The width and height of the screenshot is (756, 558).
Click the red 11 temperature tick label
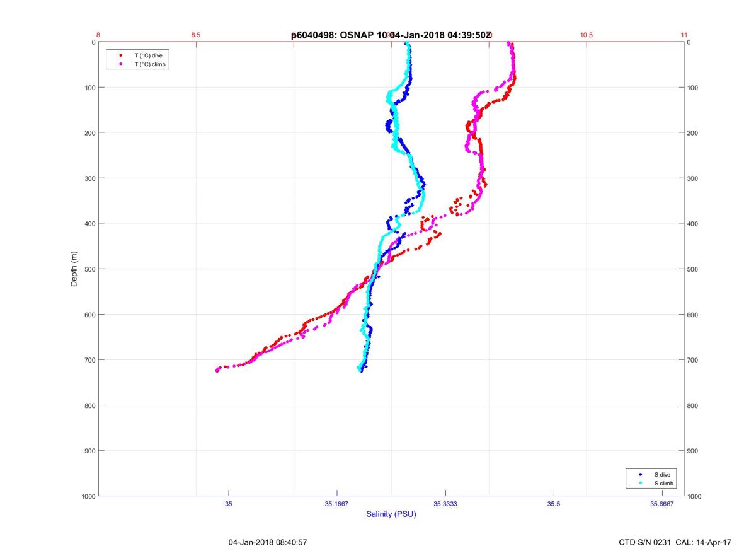[x=684, y=35]
